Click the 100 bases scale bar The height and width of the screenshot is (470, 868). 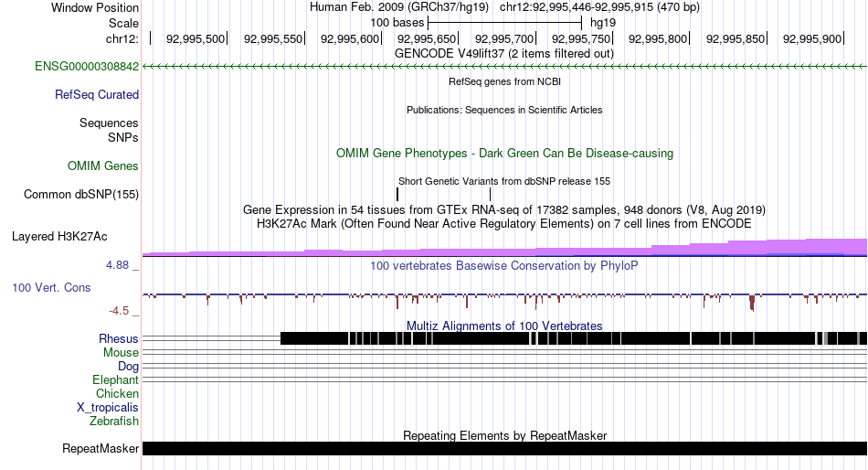coord(504,23)
